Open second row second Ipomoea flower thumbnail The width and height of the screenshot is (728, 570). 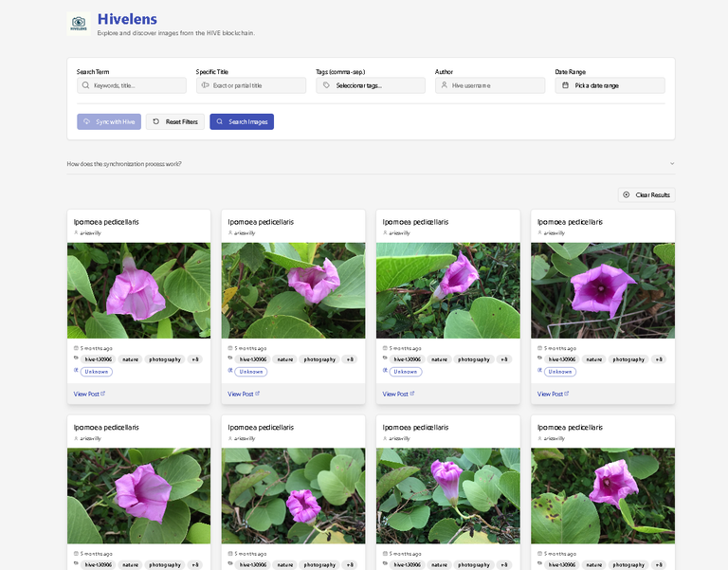pos(294,496)
